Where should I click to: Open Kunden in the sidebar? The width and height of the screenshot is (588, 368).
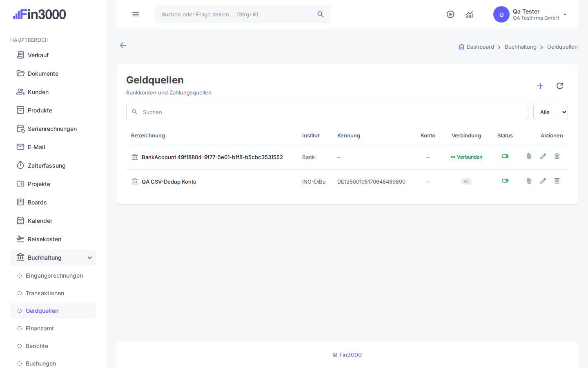pyautogui.click(x=53, y=92)
